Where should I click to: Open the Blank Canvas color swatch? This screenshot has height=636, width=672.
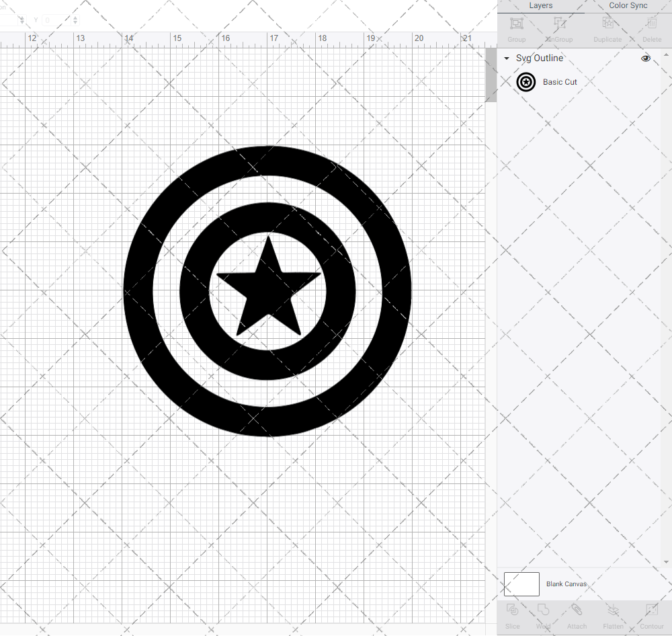pyautogui.click(x=521, y=584)
